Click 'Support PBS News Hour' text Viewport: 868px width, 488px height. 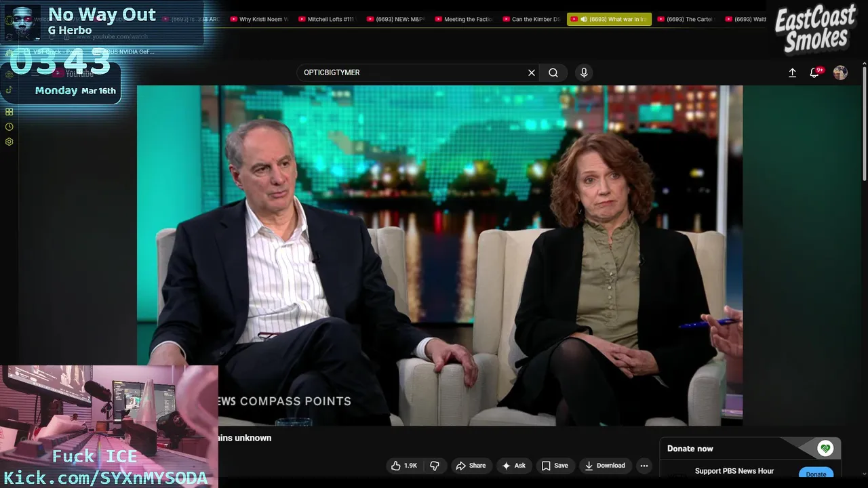tap(734, 471)
